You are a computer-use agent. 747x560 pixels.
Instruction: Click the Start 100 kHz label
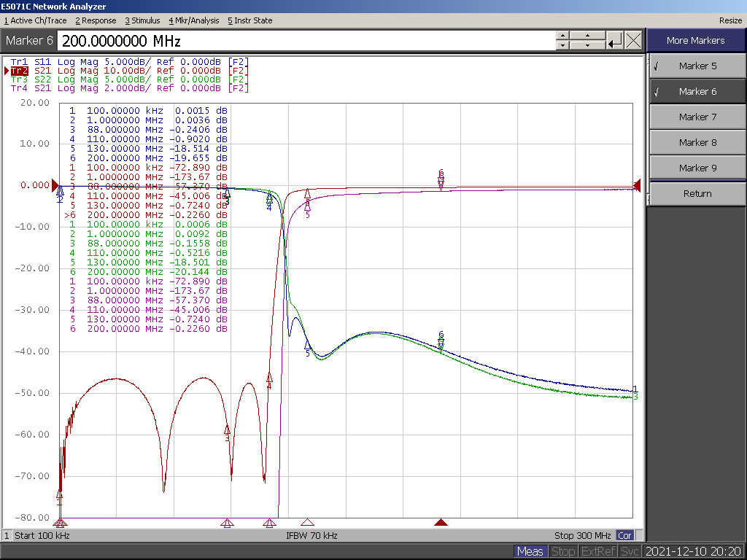(42, 535)
